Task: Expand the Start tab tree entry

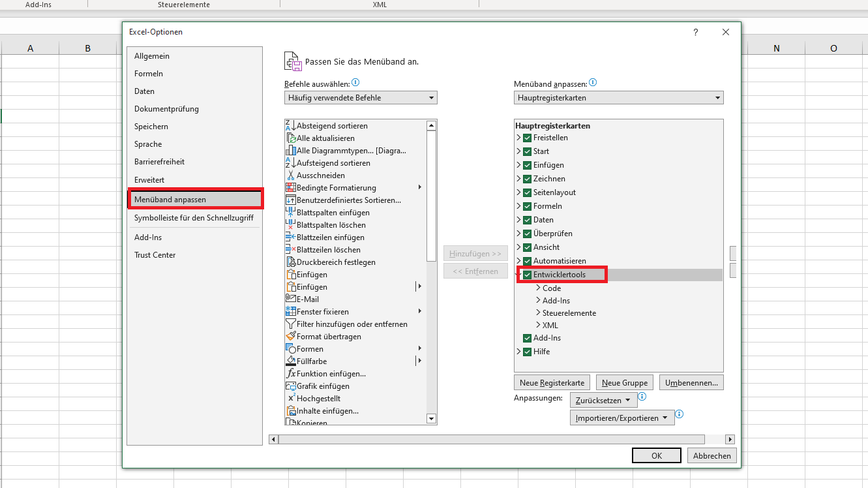Action: (x=517, y=151)
